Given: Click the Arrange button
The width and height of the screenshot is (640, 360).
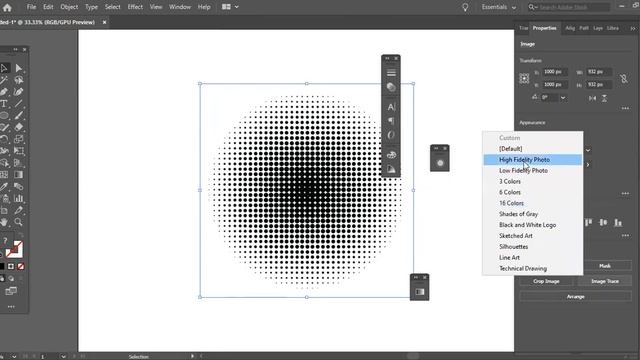Looking at the screenshot, I should (x=576, y=297).
